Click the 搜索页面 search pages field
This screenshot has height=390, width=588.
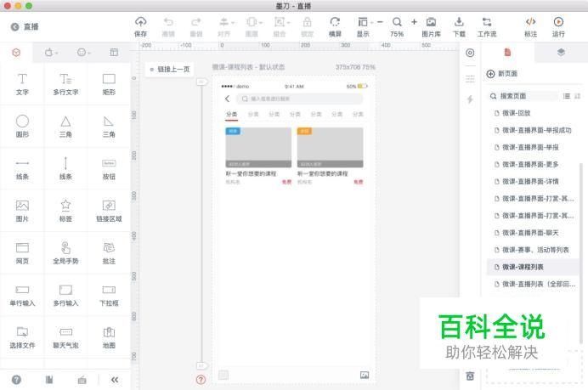coord(523,96)
